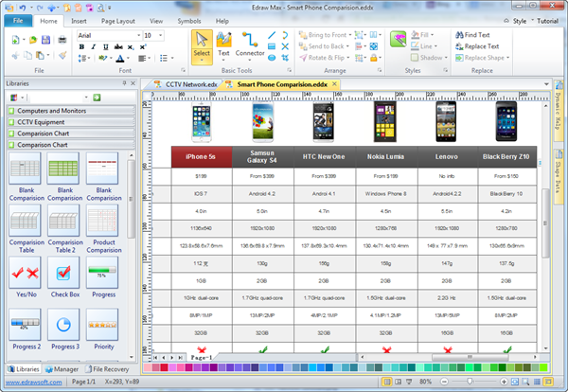
Task: Click the Find Text icon
Action: [x=457, y=35]
